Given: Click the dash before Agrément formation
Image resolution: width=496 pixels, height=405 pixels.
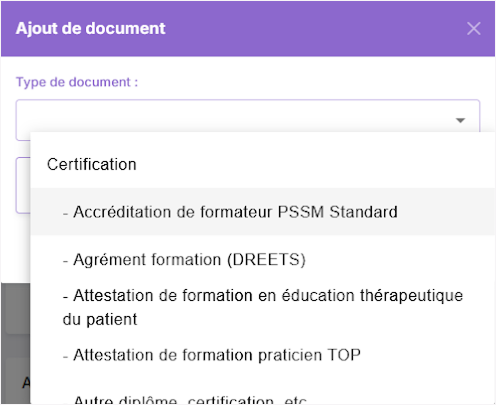Looking at the screenshot, I should pos(65,260).
